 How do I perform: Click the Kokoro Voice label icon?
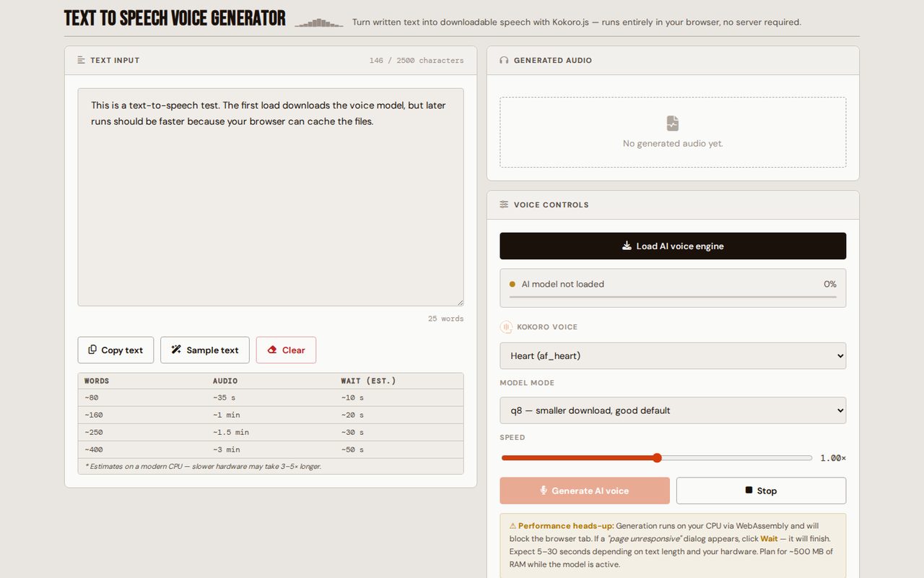[506, 327]
